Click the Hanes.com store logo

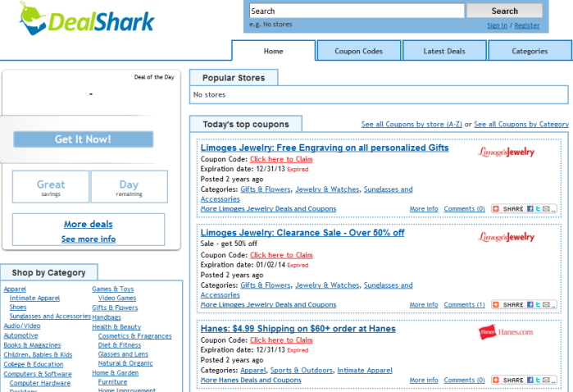click(x=506, y=332)
